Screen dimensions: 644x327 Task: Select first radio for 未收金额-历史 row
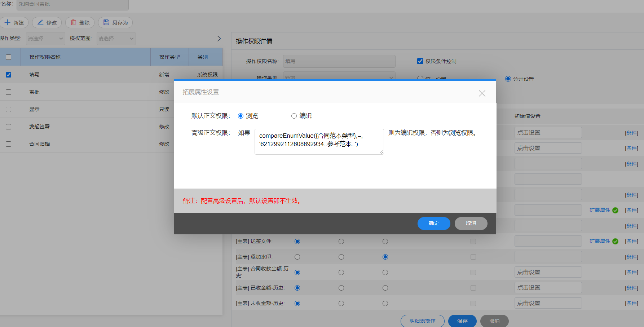pyautogui.click(x=297, y=303)
